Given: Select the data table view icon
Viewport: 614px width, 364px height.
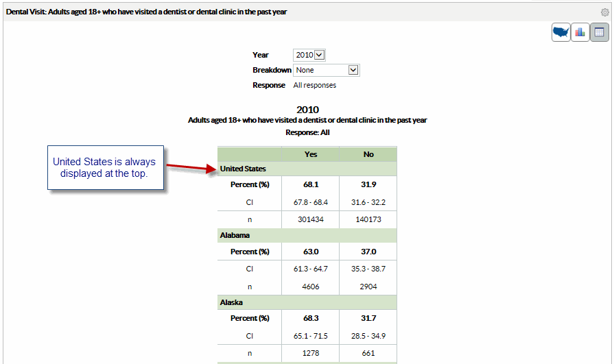Looking at the screenshot, I should [x=599, y=32].
